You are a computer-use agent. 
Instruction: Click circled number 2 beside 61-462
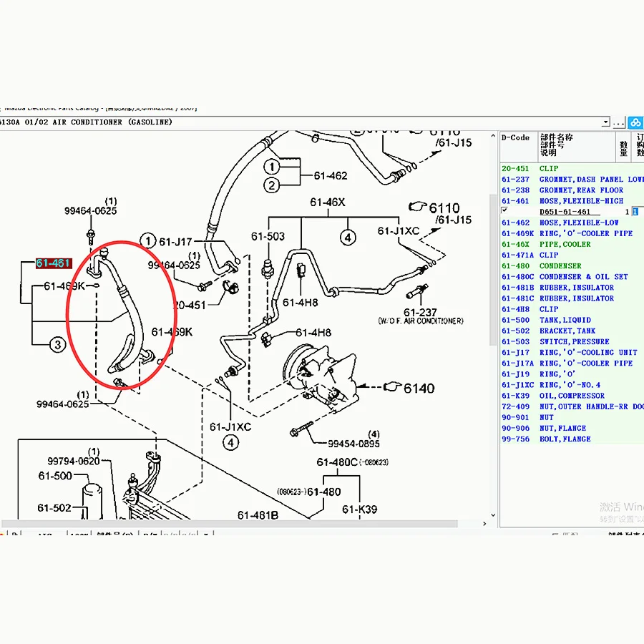click(x=271, y=185)
